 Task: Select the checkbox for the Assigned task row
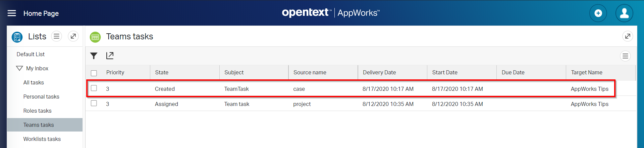tap(94, 103)
